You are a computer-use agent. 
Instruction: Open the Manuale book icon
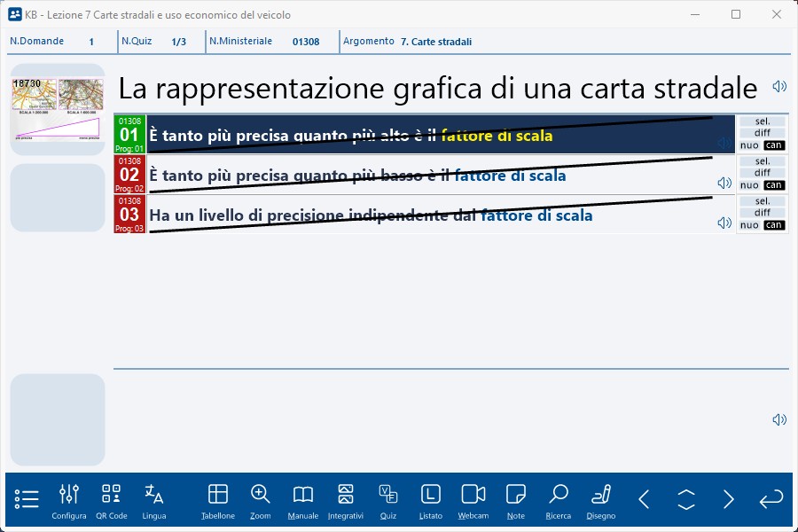click(303, 499)
